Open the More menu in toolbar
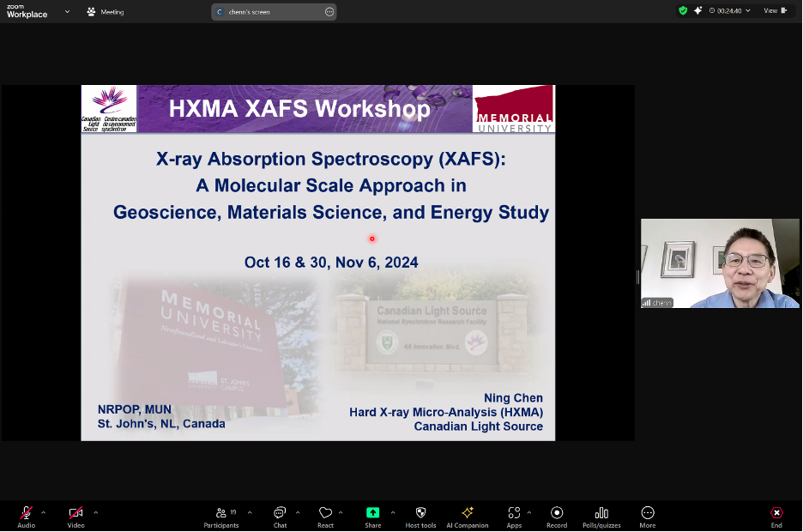Image resolution: width=803 pixels, height=532 pixels. 648,513
